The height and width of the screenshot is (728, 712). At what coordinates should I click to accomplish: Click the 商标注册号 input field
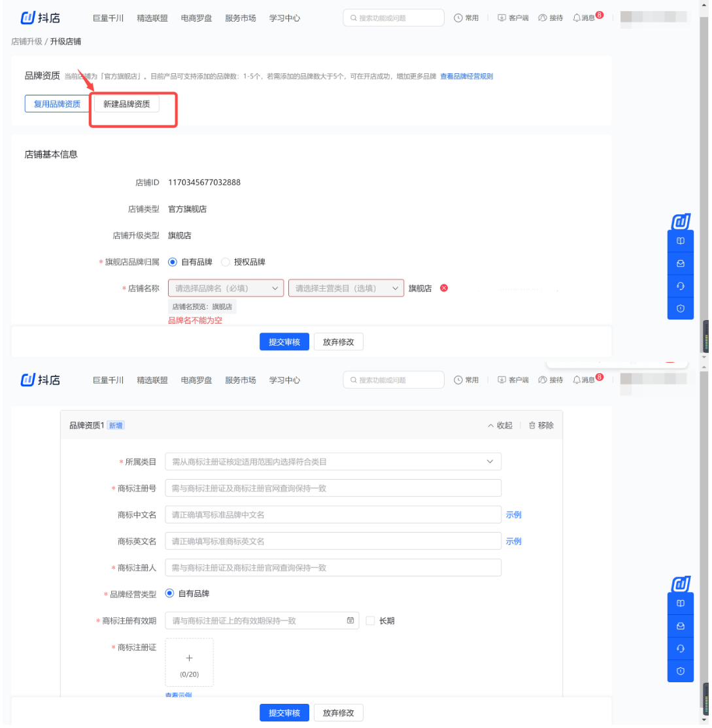point(333,488)
